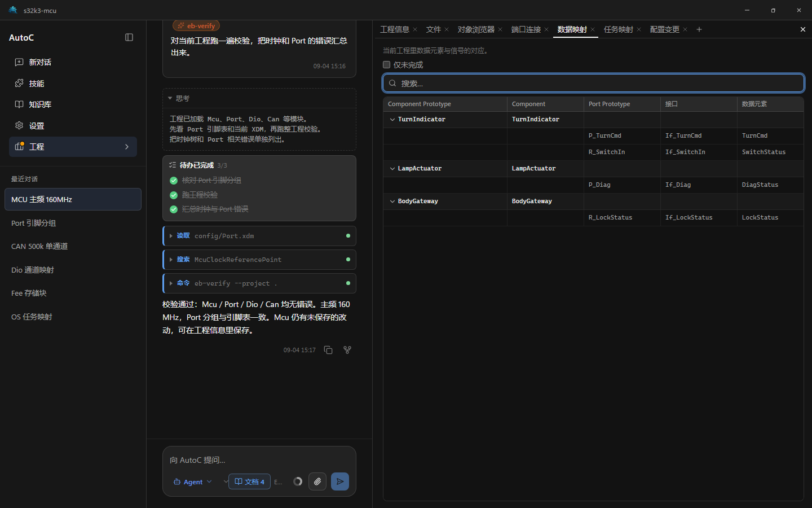Close the right side panel

coord(803,29)
